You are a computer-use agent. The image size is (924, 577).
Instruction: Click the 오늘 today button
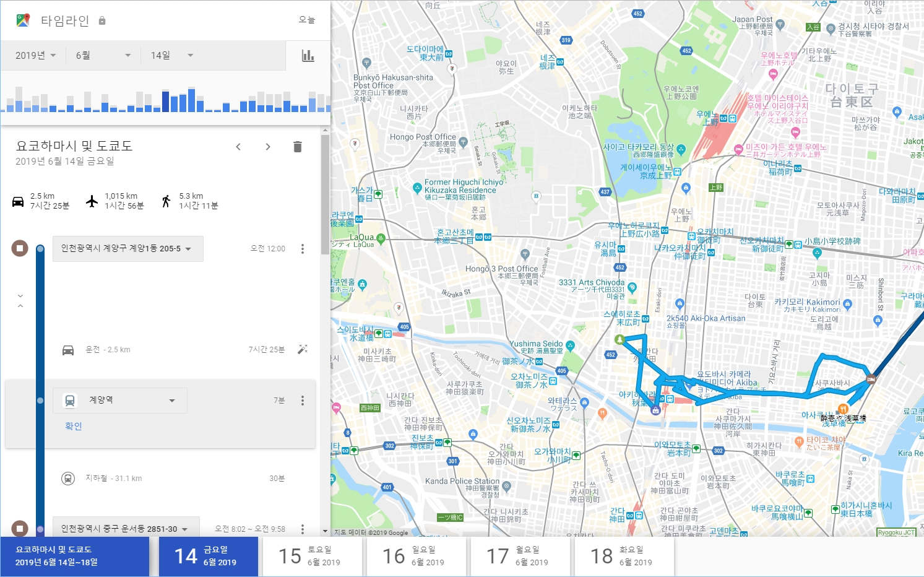click(x=307, y=20)
